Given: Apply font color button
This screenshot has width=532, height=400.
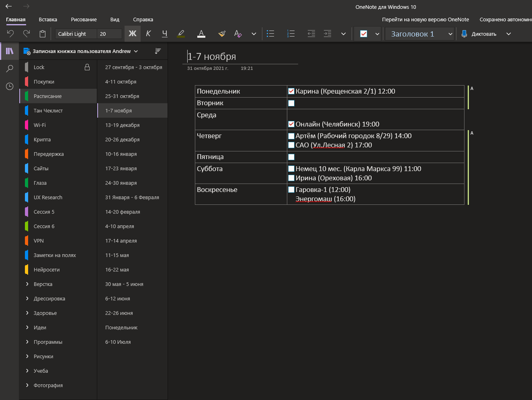Looking at the screenshot, I should 202,34.
